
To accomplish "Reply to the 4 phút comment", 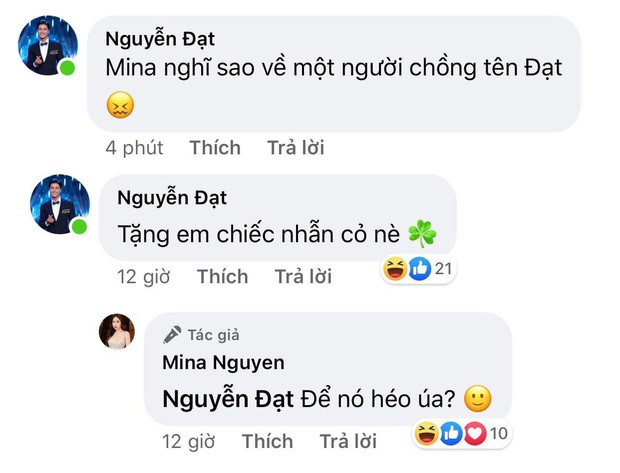I will pyautogui.click(x=295, y=148).
